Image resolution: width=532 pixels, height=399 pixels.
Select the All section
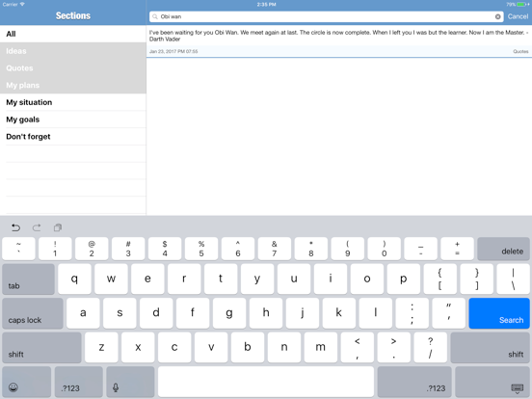click(73, 34)
